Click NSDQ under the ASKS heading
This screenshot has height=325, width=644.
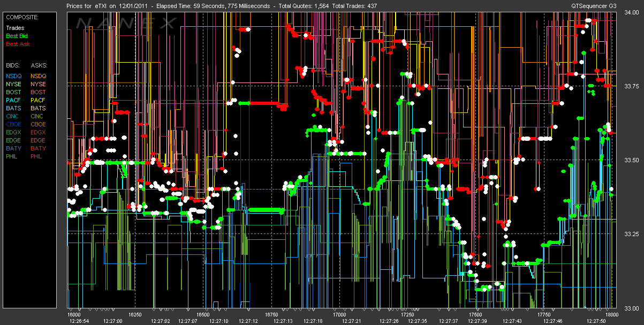pyautogui.click(x=39, y=76)
